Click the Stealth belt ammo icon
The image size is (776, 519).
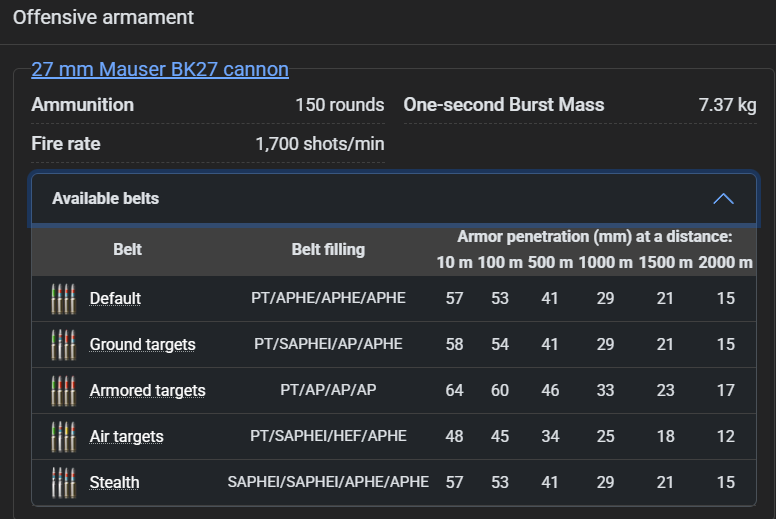point(63,482)
